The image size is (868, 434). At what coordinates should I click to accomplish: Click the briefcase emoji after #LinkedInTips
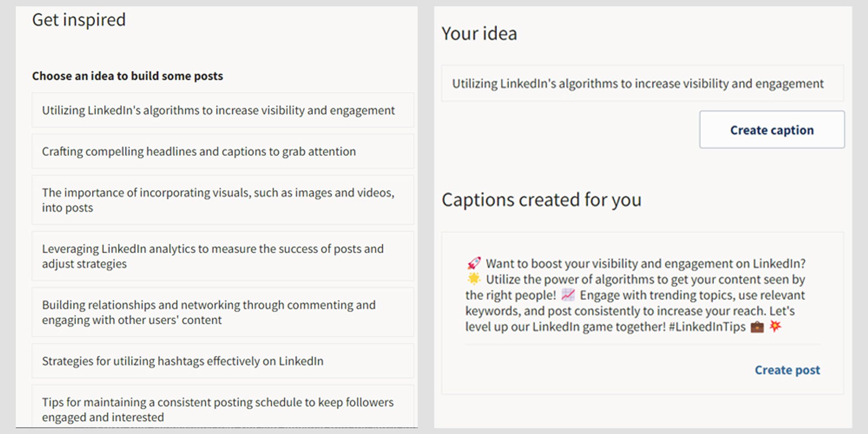pyautogui.click(x=757, y=326)
